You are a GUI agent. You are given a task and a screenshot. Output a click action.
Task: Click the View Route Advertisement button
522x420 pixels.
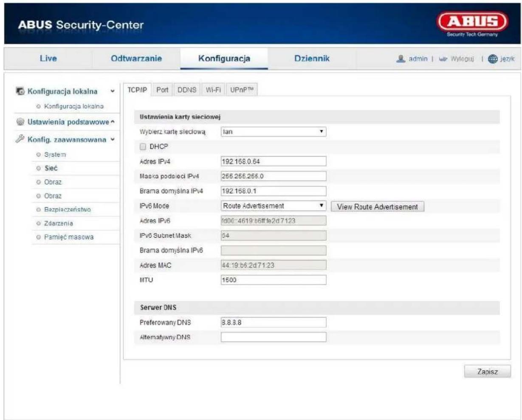pyautogui.click(x=378, y=207)
